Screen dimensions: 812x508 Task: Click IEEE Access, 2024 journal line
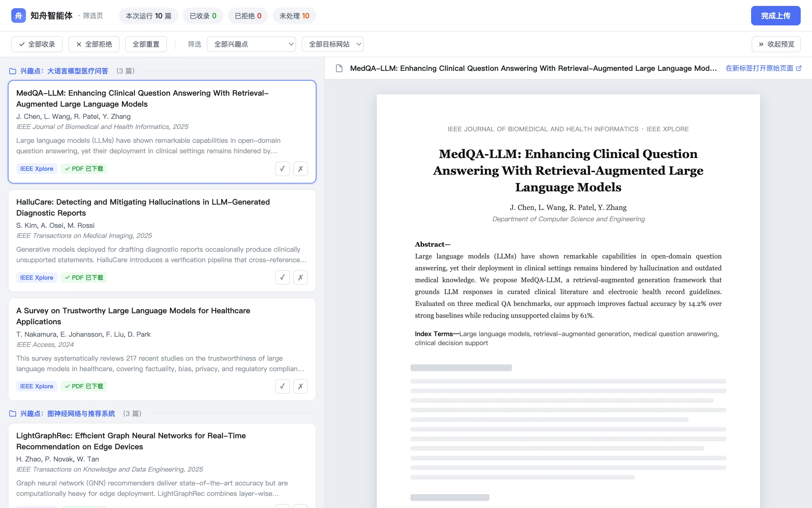click(x=45, y=344)
